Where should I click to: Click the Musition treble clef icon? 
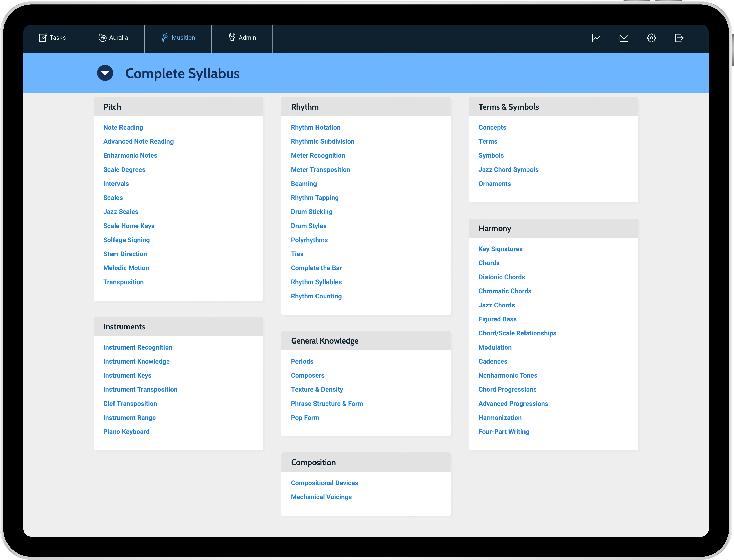pos(165,38)
